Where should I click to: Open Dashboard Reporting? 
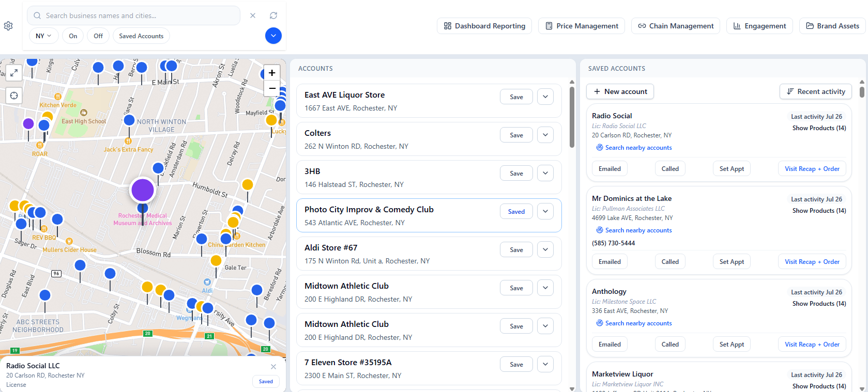(x=484, y=26)
